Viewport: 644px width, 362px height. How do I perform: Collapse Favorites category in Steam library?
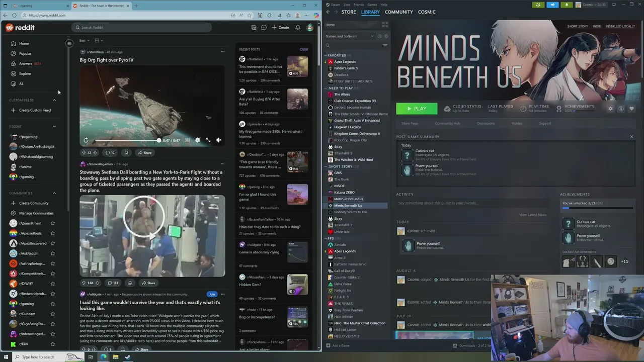coord(326,55)
